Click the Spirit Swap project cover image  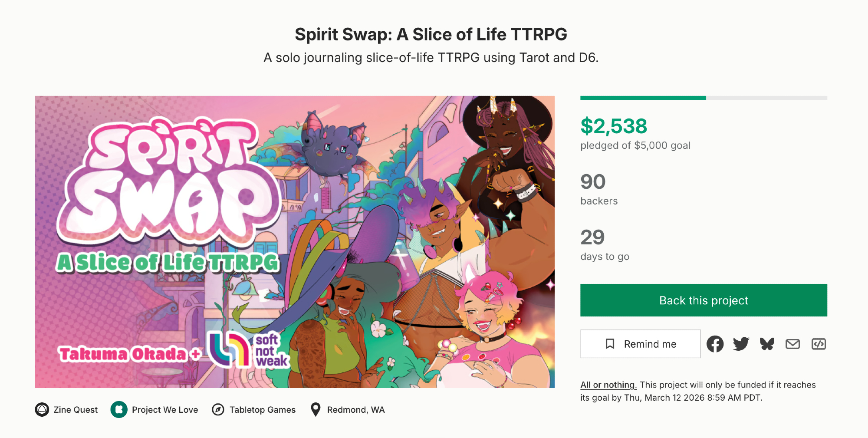pos(295,242)
